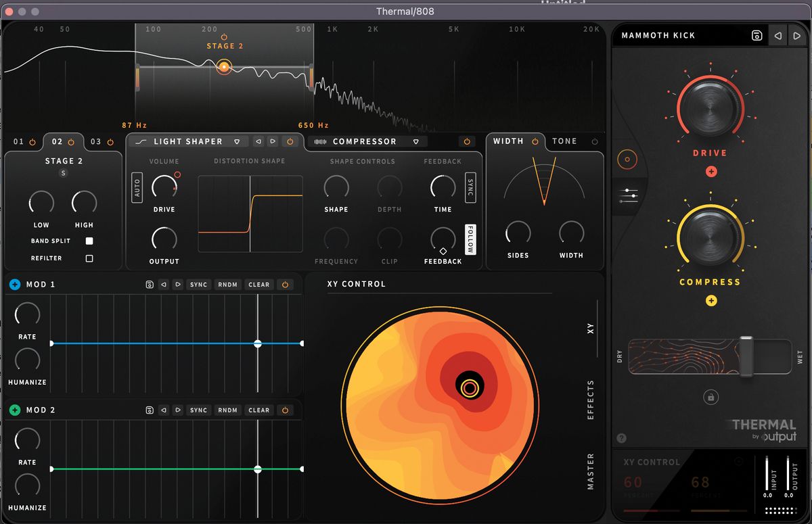Click the save preset icon next to Mammoth Kick
812x524 pixels.
point(757,36)
